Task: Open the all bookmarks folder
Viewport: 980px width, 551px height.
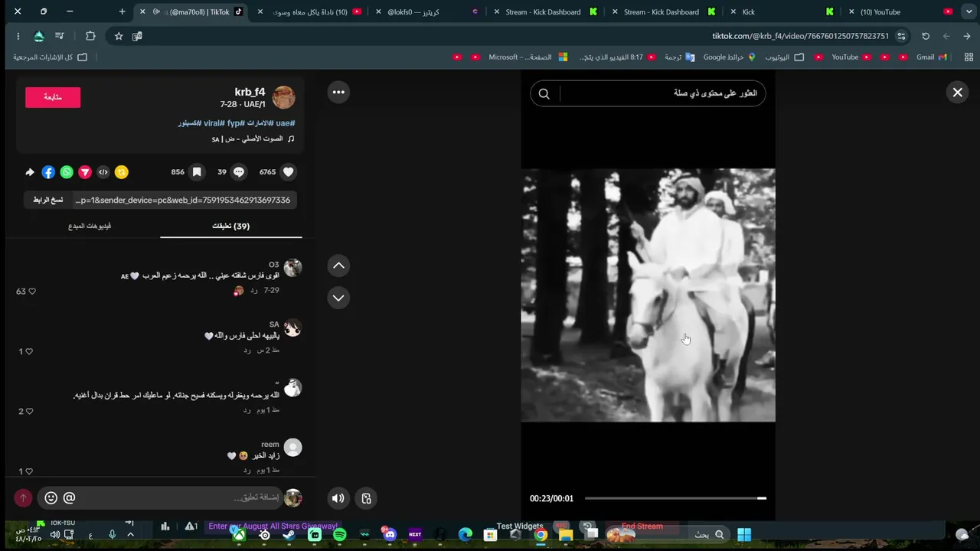Action: (x=51, y=57)
